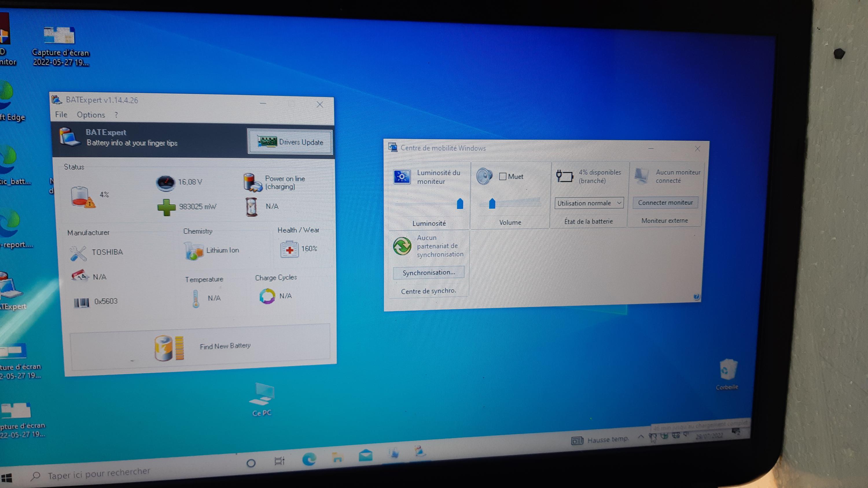Click the Lithium Ion chemistry icon

click(194, 251)
